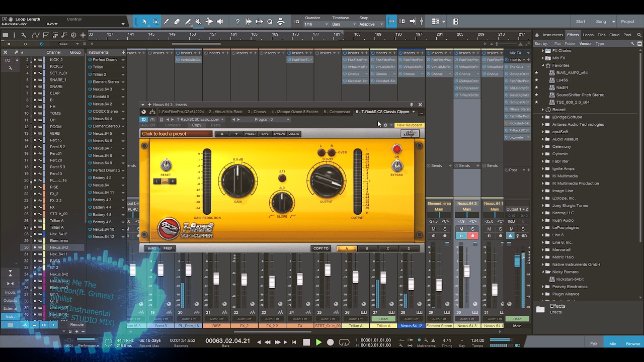Mute the Nexus.64 3 mixer channel

click(461, 229)
